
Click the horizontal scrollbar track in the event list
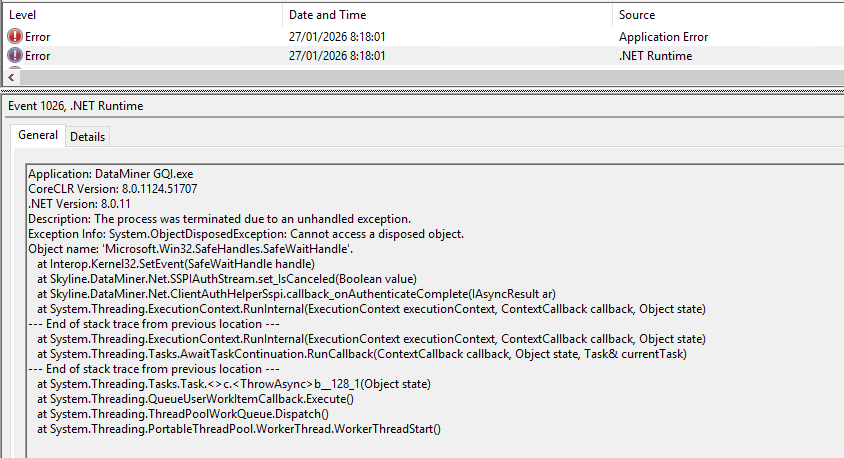click(432, 77)
